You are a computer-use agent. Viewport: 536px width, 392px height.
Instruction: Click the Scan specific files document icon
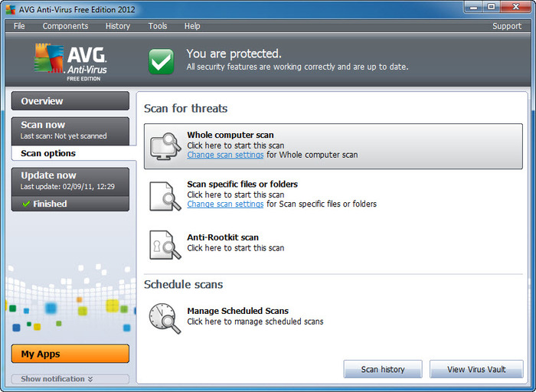pos(165,196)
